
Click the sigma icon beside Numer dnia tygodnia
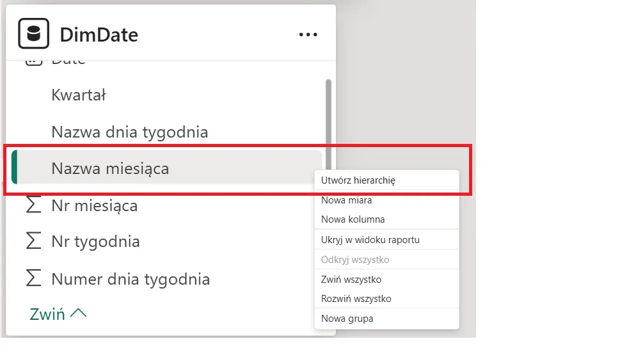32,279
